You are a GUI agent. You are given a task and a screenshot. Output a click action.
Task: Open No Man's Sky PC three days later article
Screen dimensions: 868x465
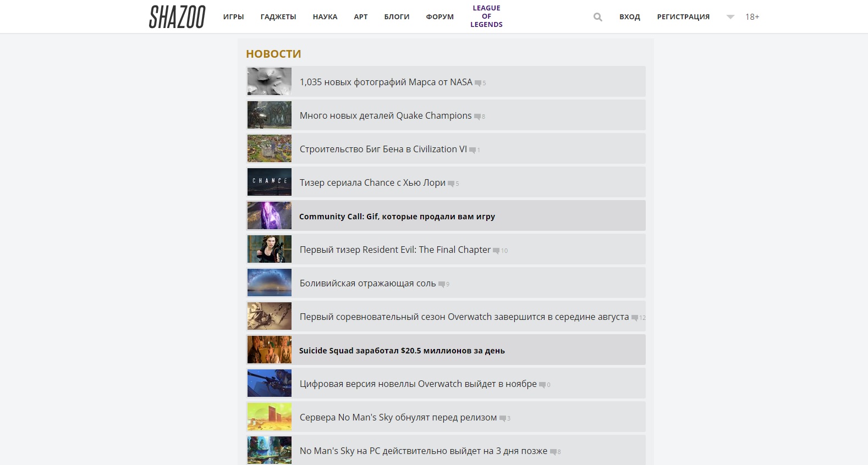coord(424,451)
